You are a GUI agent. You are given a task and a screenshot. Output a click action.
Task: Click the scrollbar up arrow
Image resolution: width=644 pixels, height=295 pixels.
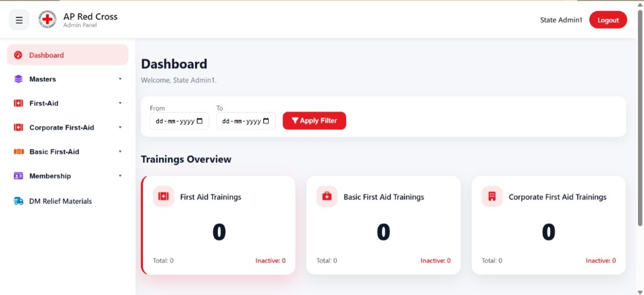pyautogui.click(x=640, y=5)
